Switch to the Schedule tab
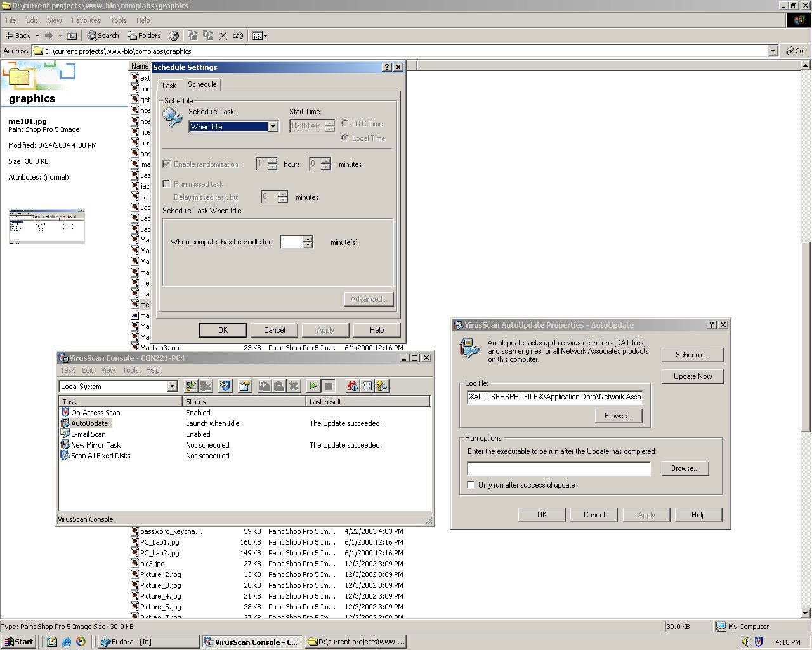 pyautogui.click(x=202, y=84)
